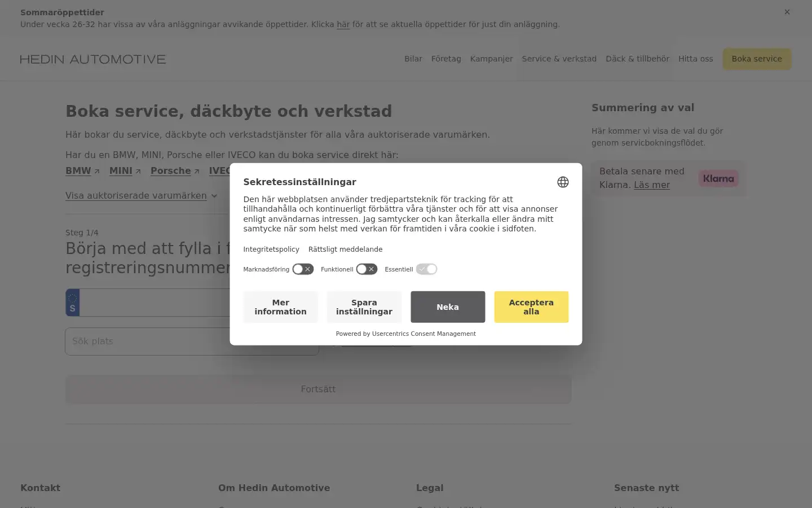Open the Hitta oss menu item
This screenshot has height=508, width=812.
696,59
